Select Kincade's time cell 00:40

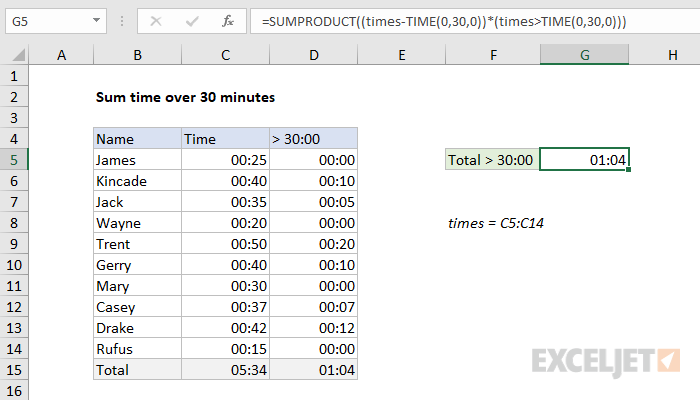click(225, 181)
